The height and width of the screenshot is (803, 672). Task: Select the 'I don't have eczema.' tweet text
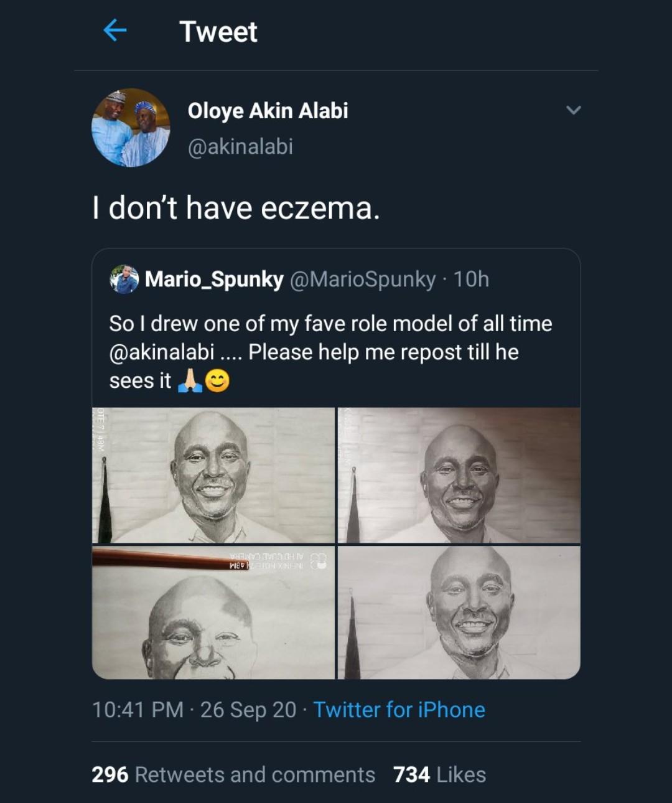(236, 208)
